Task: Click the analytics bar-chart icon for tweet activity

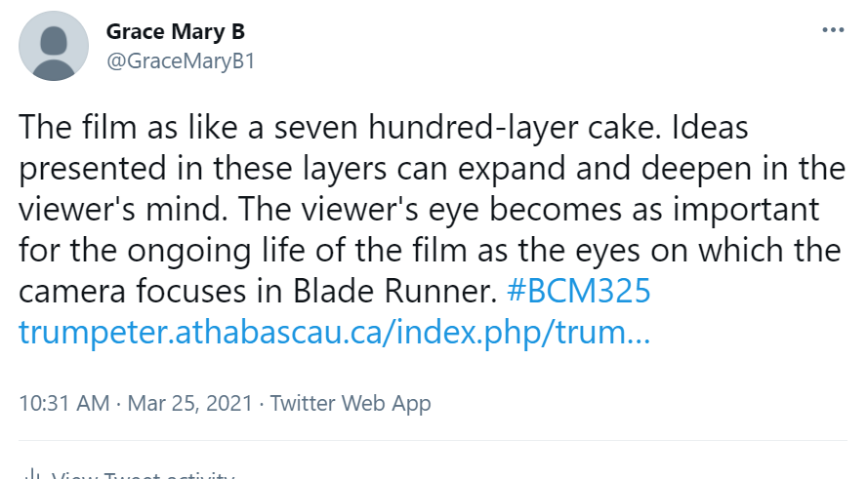Action: tap(30, 476)
